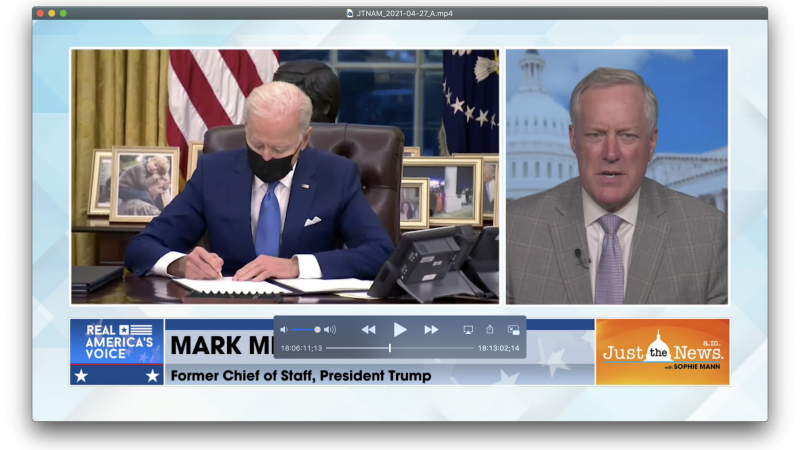The height and width of the screenshot is (450, 800).
Task: Click the file proxy icon in the title bar
Action: (x=349, y=13)
